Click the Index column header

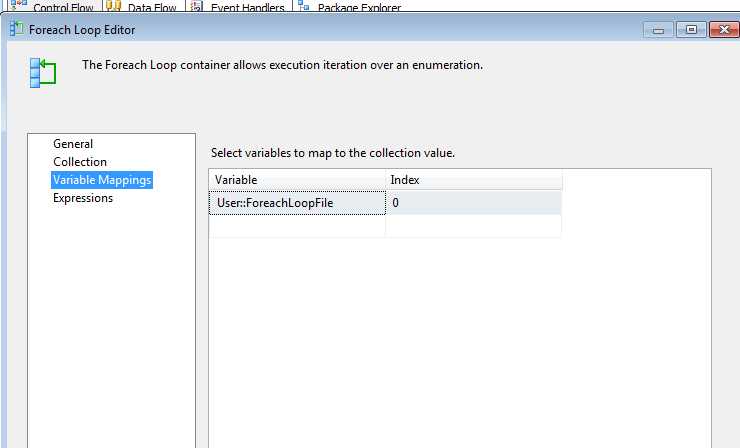pyautogui.click(x=474, y=180)
